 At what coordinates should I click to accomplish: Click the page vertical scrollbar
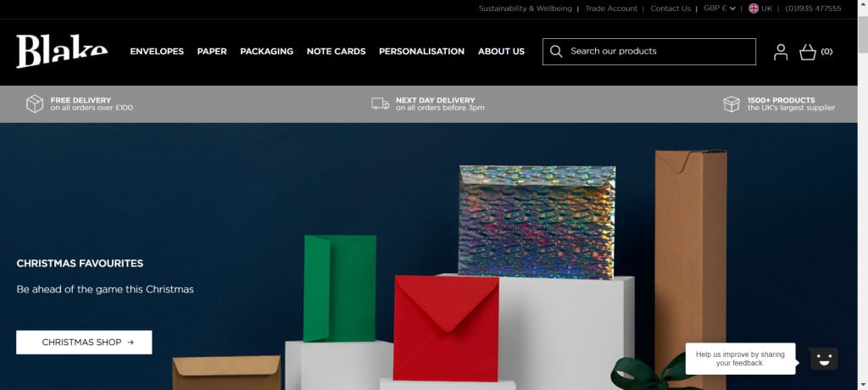(862, 195)
